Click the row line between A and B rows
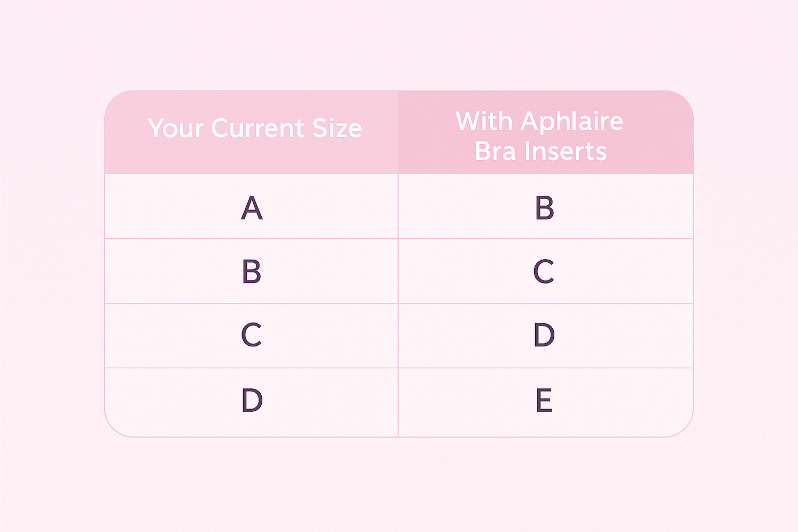The image size is (798, 532). point(399,238)
